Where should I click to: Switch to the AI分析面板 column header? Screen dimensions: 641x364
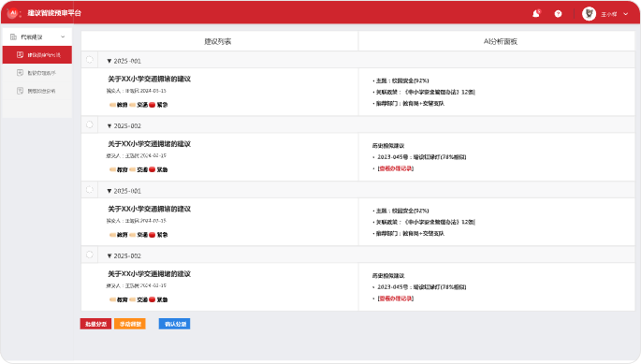point(501,41)
